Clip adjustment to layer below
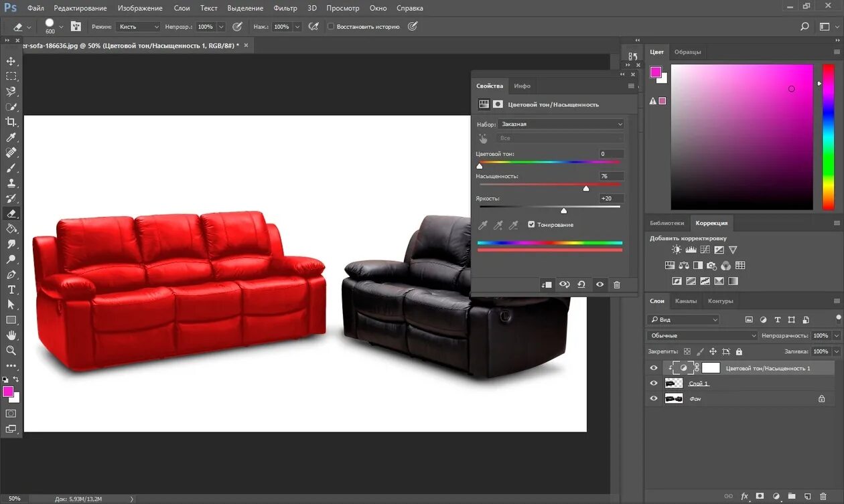844x504 pixels. [x=547, y=284]
